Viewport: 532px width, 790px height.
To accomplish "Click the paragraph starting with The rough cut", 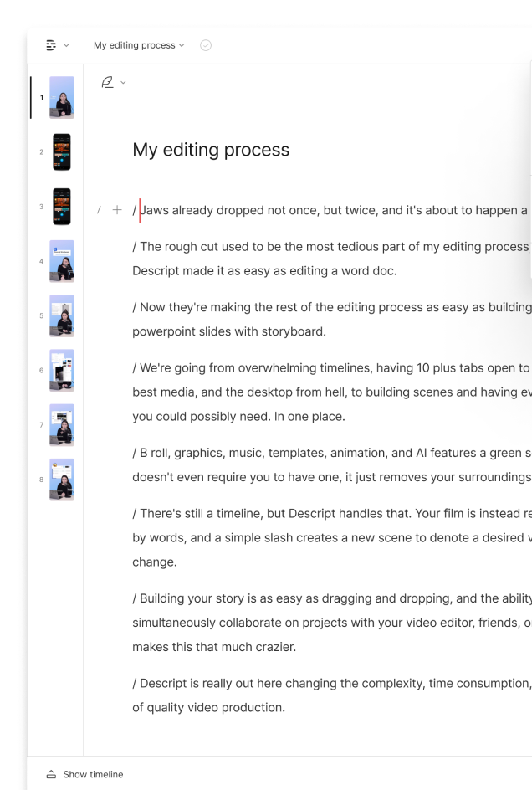I will [331, 259].
